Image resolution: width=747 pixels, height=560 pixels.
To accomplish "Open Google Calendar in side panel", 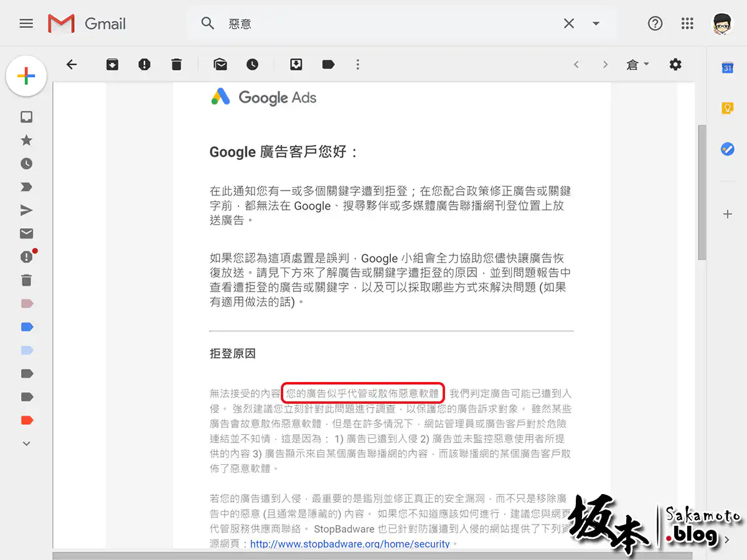I will coord(727,68).
